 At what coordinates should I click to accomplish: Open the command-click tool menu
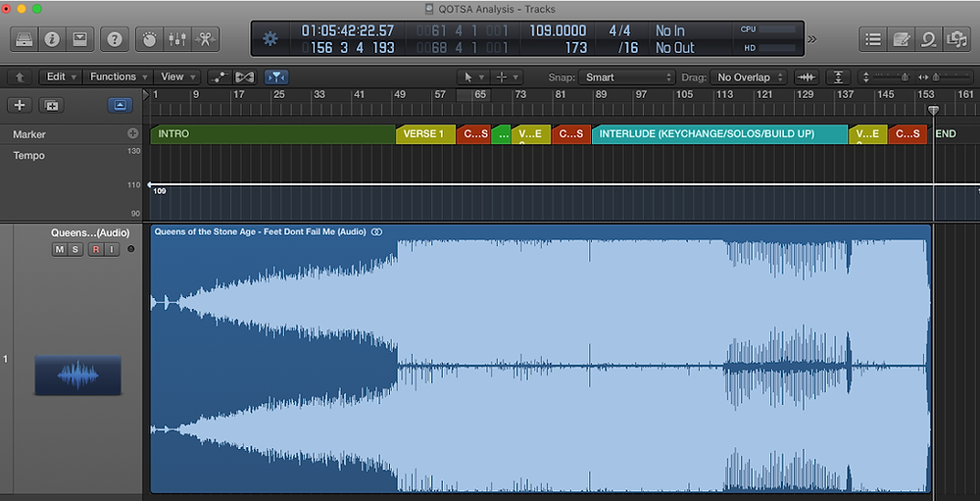click(507, 77)
